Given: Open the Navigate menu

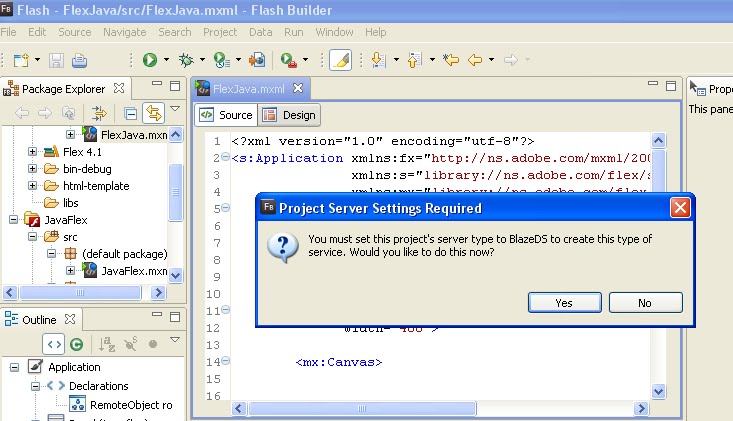Looking at the screenshot, I should 125,32.
